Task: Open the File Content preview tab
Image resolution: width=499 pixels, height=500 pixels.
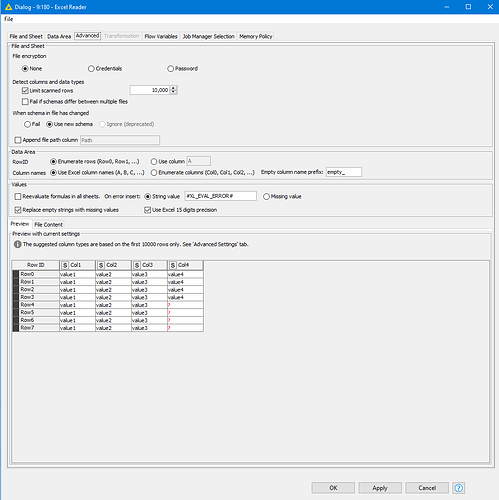Action: [x=48, y=225]
